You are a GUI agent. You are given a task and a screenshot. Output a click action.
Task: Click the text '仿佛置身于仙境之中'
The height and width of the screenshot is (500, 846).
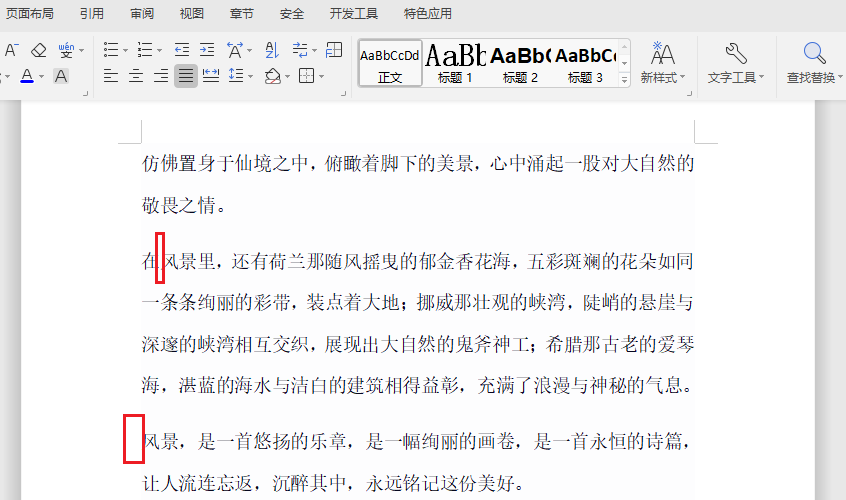[x=225, y=163]
